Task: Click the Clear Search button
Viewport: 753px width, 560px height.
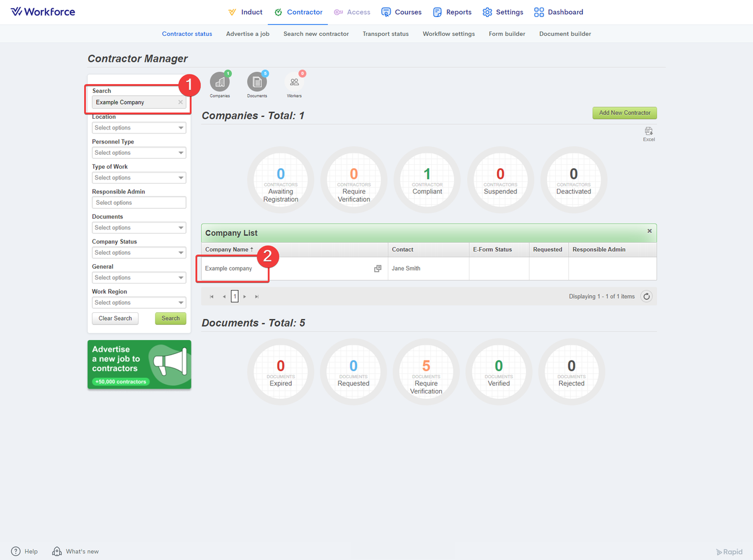Action: click(115, 318)
